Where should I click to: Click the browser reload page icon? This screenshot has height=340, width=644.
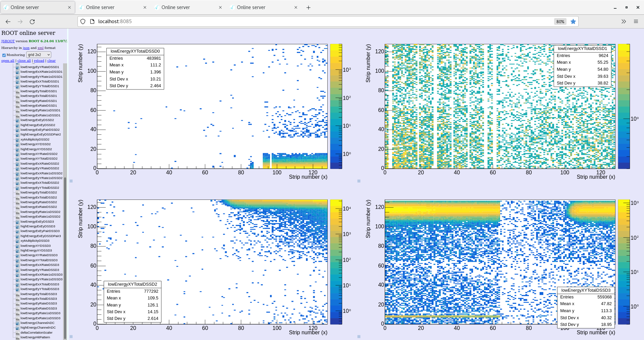coord(32,21)
